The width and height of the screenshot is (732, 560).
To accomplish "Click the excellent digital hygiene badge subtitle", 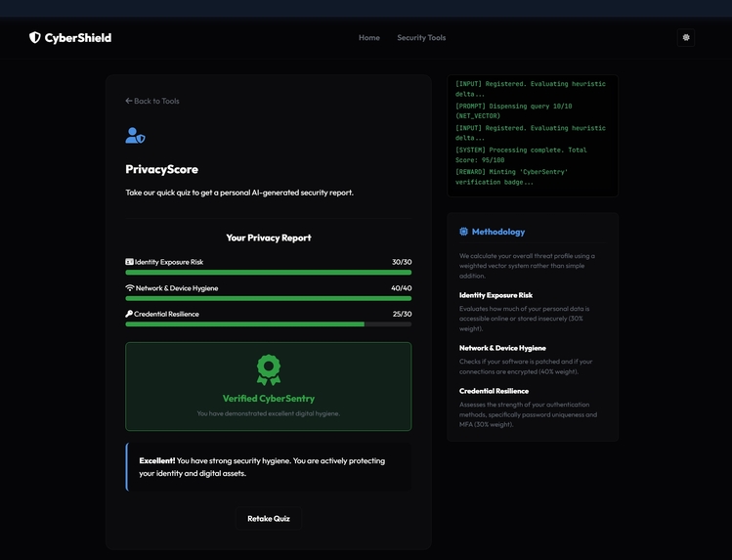I will (269, 413).
